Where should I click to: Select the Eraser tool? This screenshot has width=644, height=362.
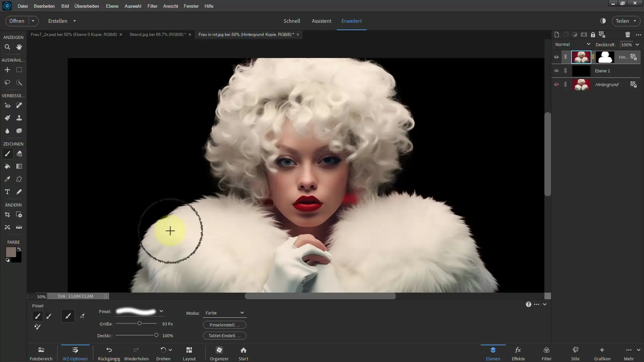pos(19,154)
